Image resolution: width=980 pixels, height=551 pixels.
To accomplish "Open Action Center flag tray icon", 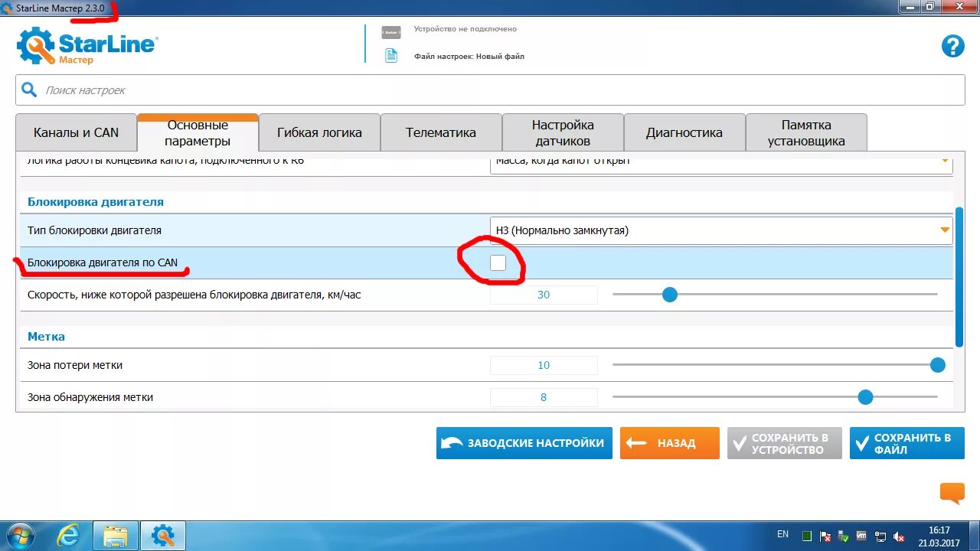I will point(825,536).
